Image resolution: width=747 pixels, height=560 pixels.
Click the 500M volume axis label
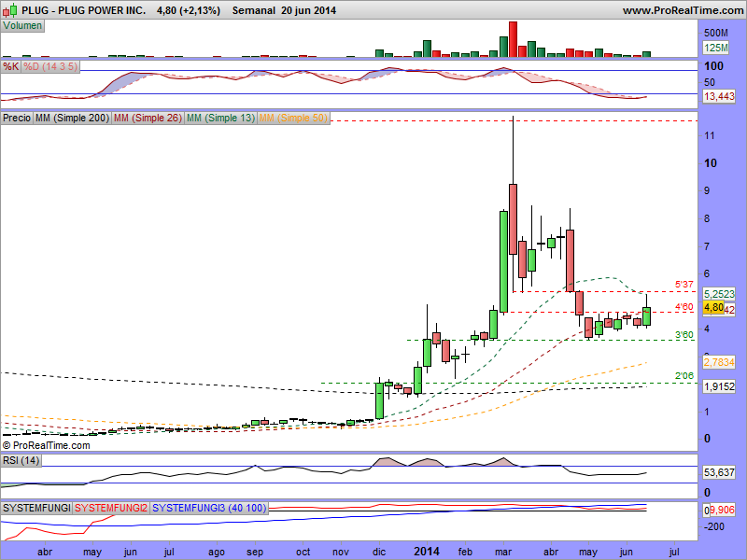click(716, 33)
